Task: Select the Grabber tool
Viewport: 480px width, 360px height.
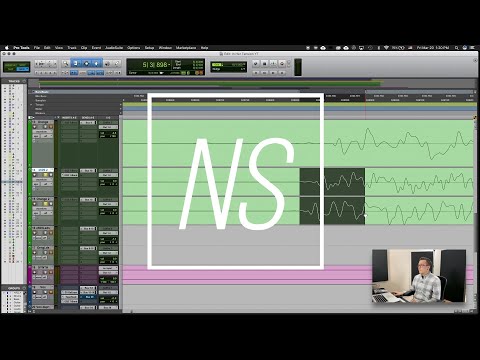Action: point(97,63)
